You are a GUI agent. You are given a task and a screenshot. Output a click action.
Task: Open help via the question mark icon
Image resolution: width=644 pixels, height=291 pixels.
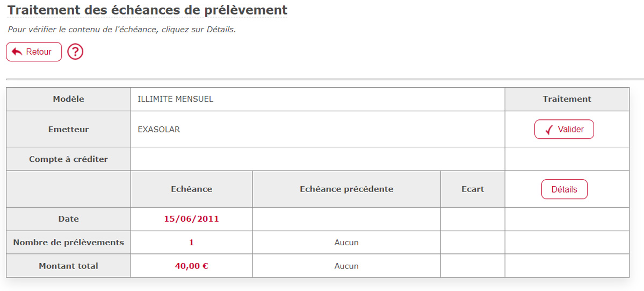75,52
